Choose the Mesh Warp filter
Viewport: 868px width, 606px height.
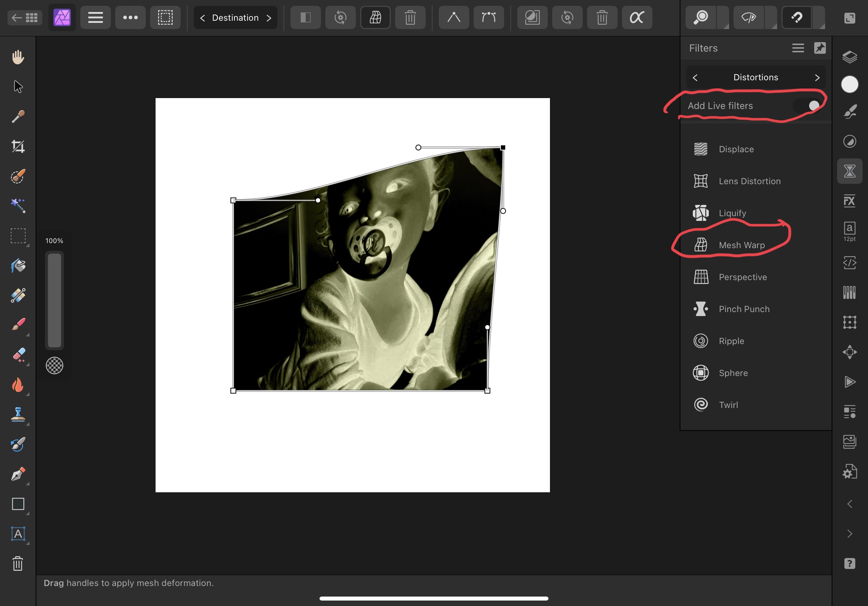[742, 245]
